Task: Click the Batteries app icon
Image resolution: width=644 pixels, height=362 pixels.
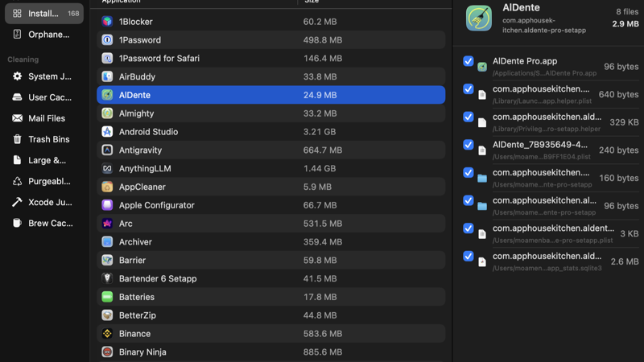Action: pos(107,297)
